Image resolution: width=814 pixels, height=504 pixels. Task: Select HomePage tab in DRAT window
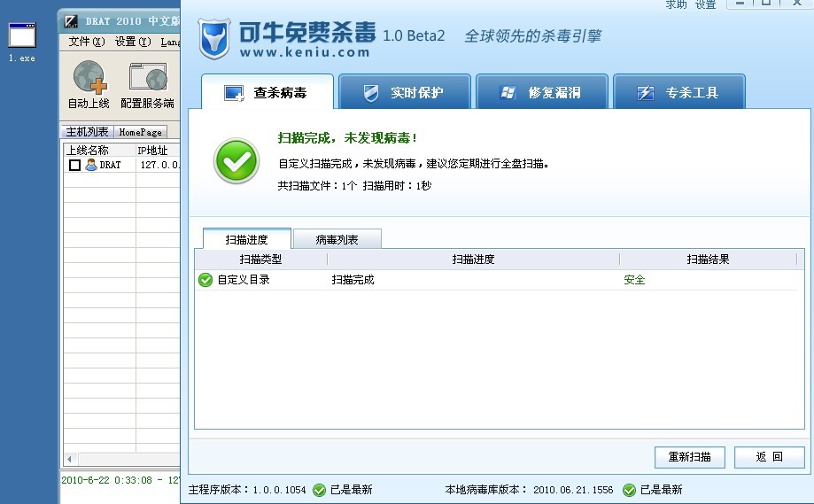pos(140,132)
